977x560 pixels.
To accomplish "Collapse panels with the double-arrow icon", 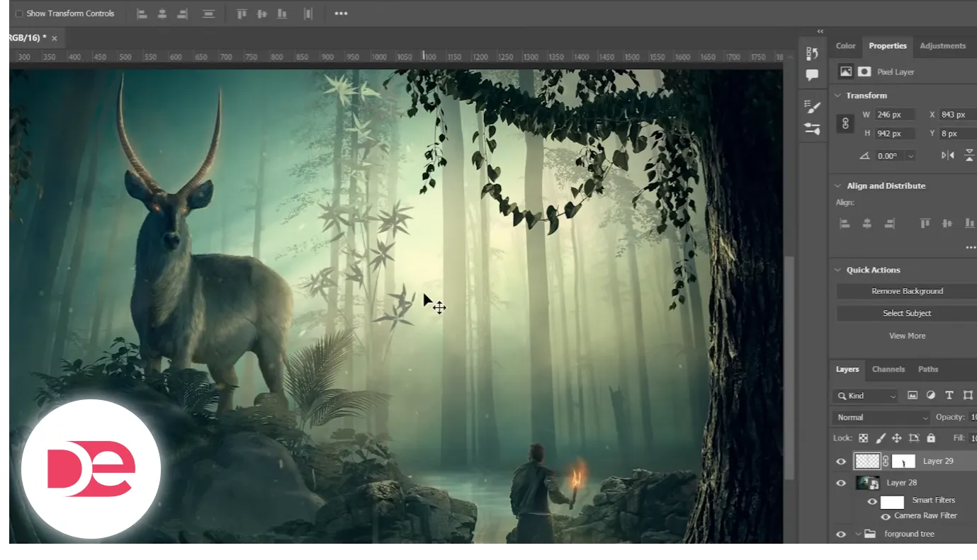I will coord(820,31).
